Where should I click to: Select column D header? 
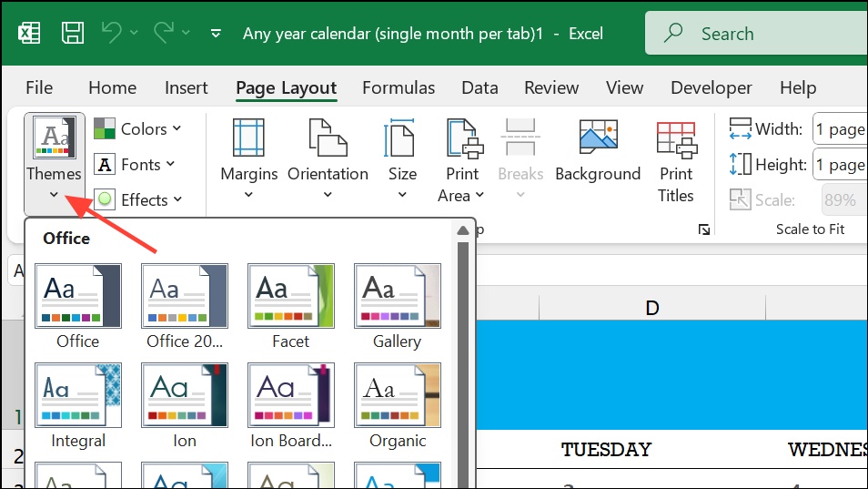(x=652, y=308)
